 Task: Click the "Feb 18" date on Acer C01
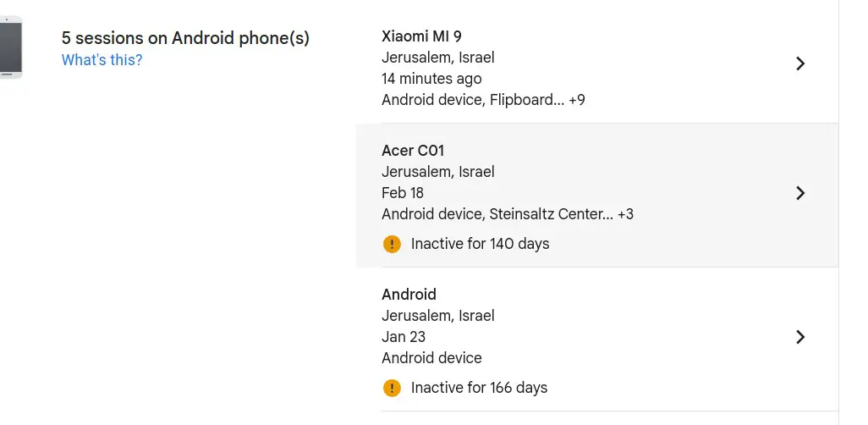[403, 193]
